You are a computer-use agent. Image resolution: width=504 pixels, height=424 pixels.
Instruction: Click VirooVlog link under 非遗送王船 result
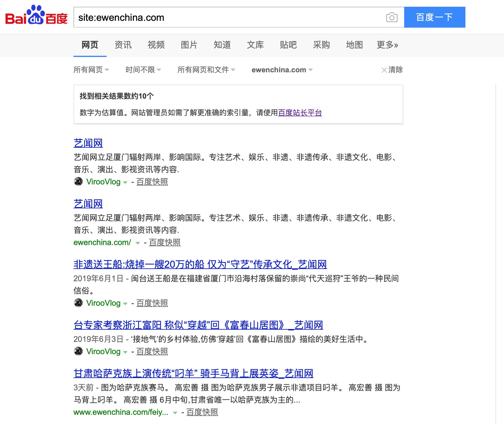[103, 303]
